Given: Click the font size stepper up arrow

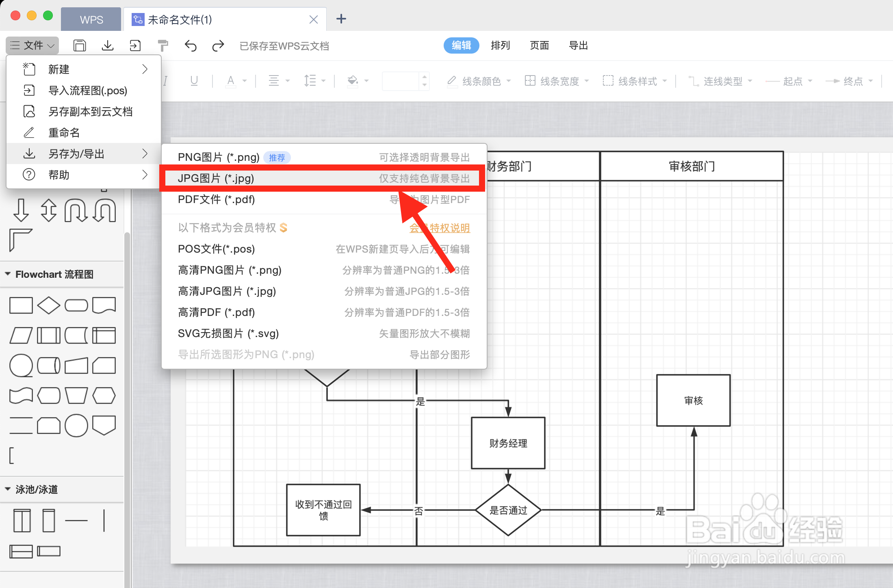Looking at the screenshot, I should tap(425, 77).
